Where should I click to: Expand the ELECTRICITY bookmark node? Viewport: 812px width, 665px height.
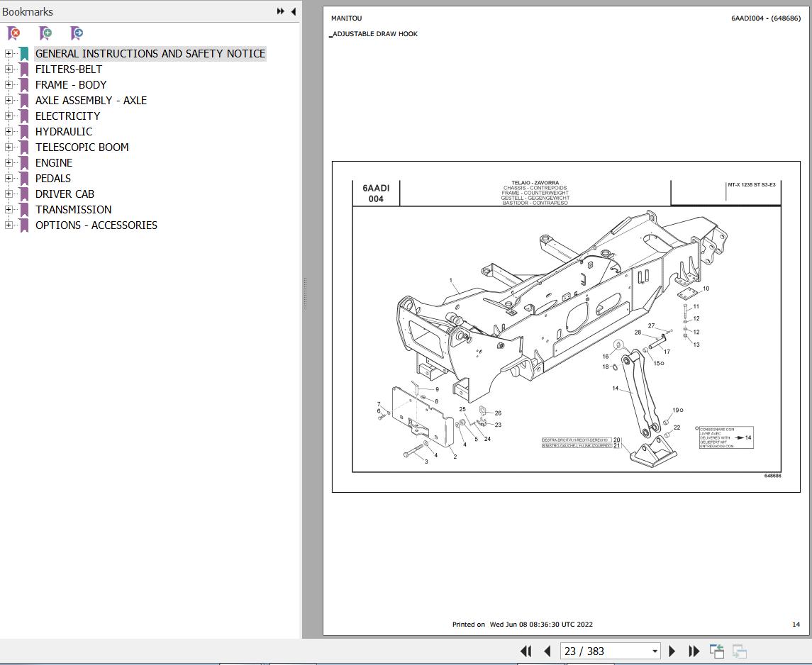tap(9, 116)
